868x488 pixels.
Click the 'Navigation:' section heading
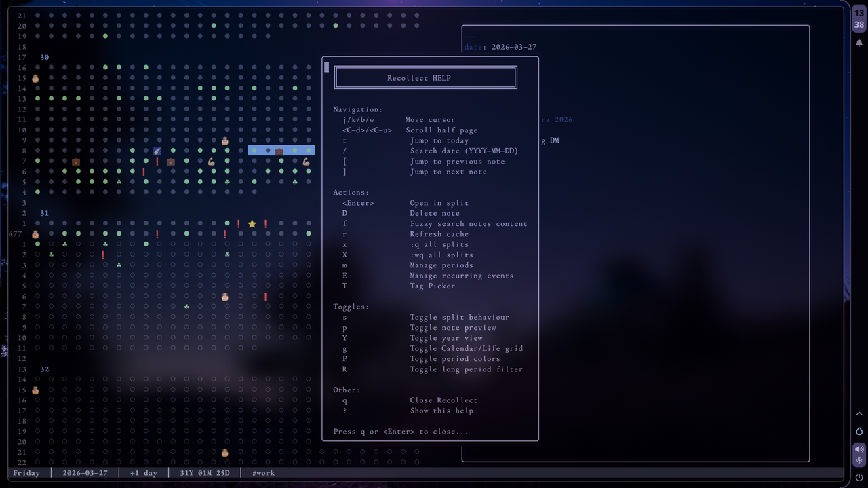point(358,109)
